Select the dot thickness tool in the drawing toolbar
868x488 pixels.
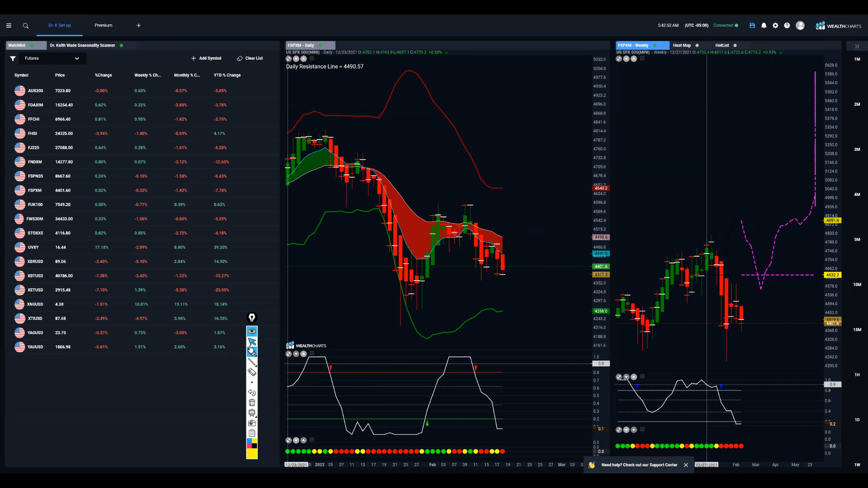pyautogui.click(x=252, y=382)
